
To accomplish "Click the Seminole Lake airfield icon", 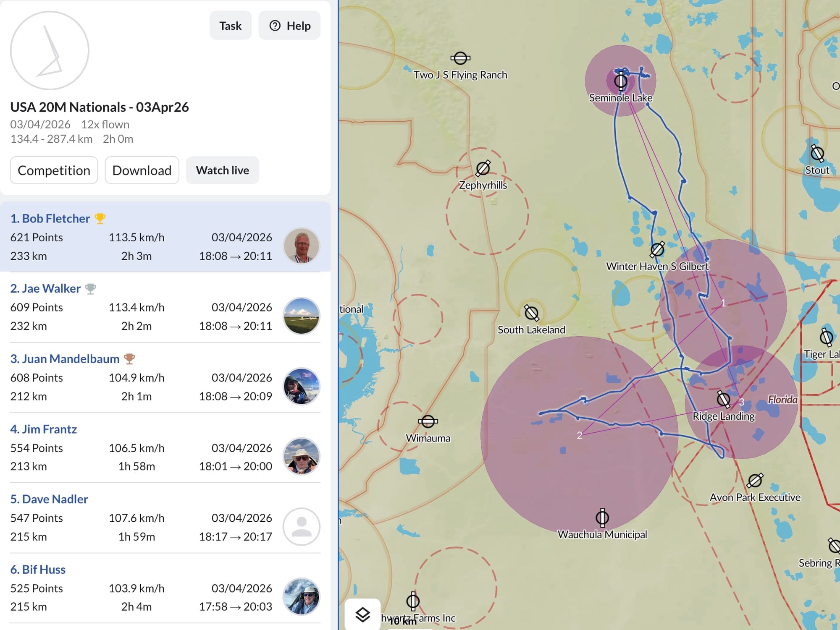I will pyautogui.click(x=620, y=81).
